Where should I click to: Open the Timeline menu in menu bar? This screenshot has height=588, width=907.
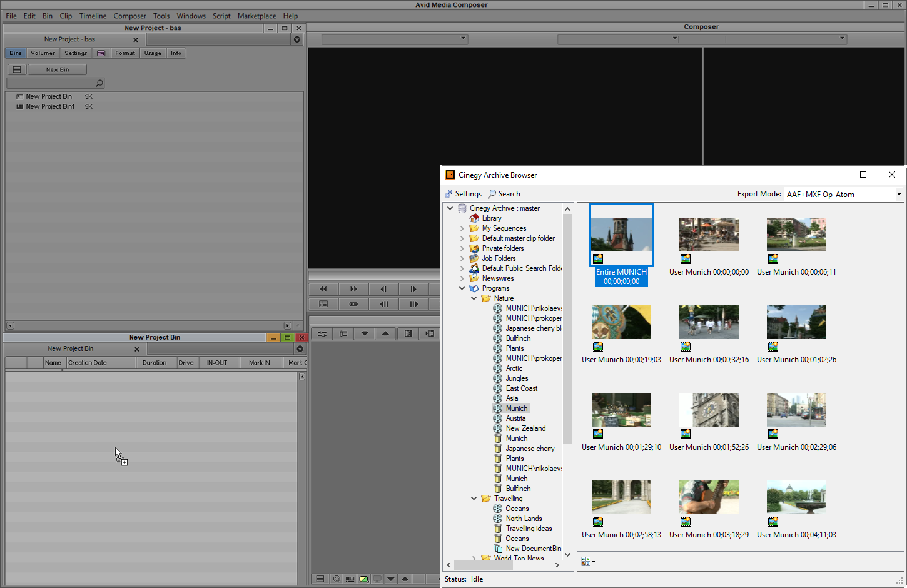point(93,16)
